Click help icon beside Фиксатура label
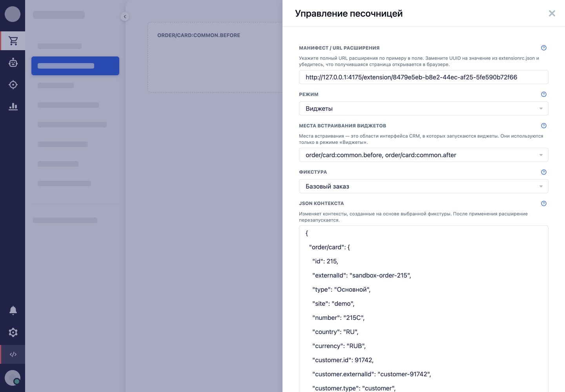This screenshot has width=565, height=392. tap(544, 172)
